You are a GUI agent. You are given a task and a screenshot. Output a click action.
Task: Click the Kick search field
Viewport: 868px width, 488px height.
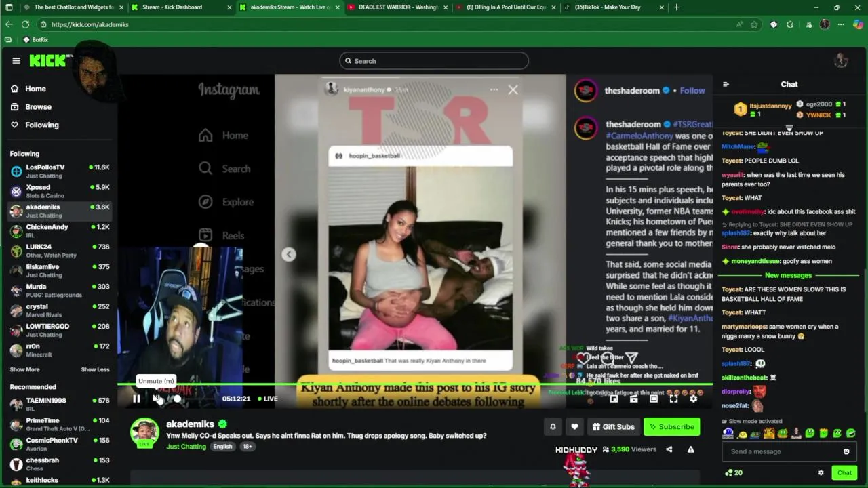click(x=434, y=61)
